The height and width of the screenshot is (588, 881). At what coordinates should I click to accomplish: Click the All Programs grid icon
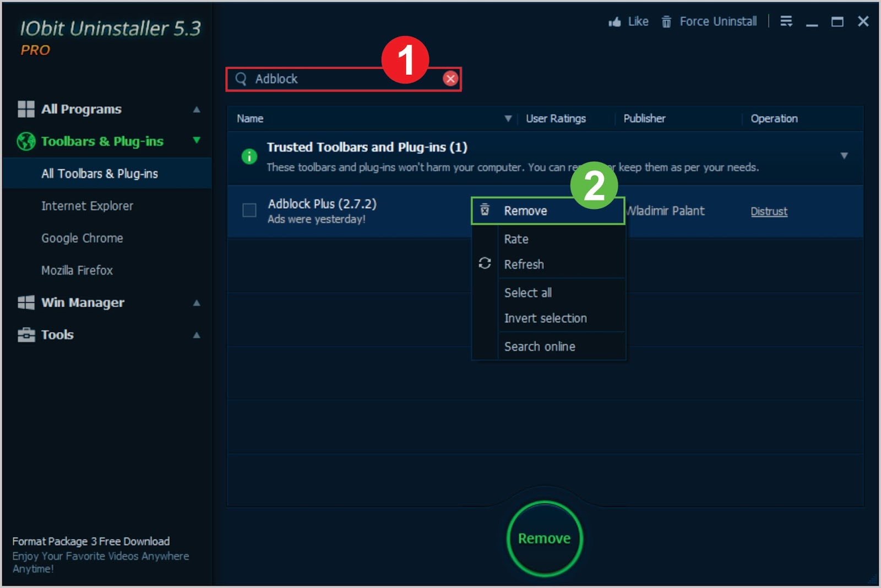click(x=26, y=109)
